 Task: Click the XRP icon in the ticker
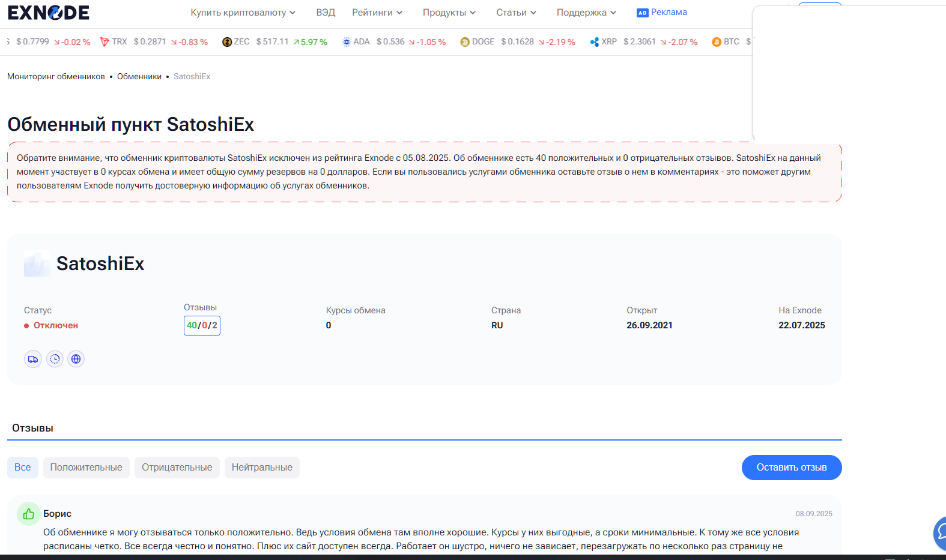click(x=595, y=42)
